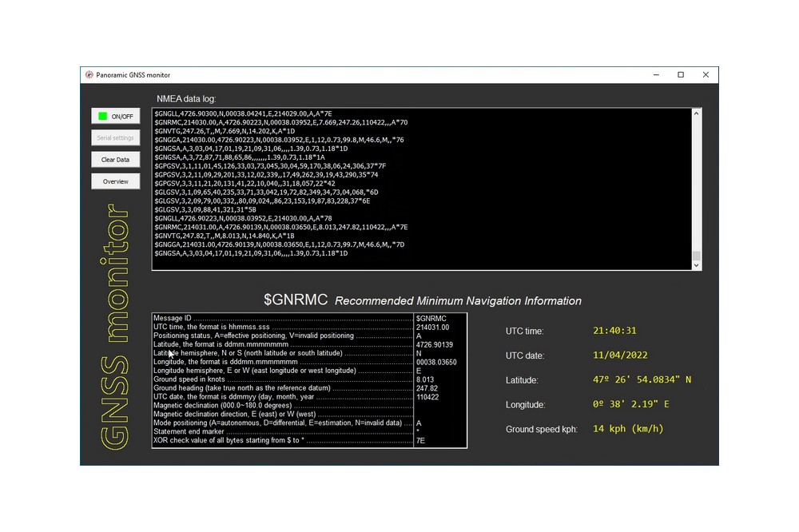Click the ground speed value 8.013
This screenshot has height=532, width=799.
[425, 379]
